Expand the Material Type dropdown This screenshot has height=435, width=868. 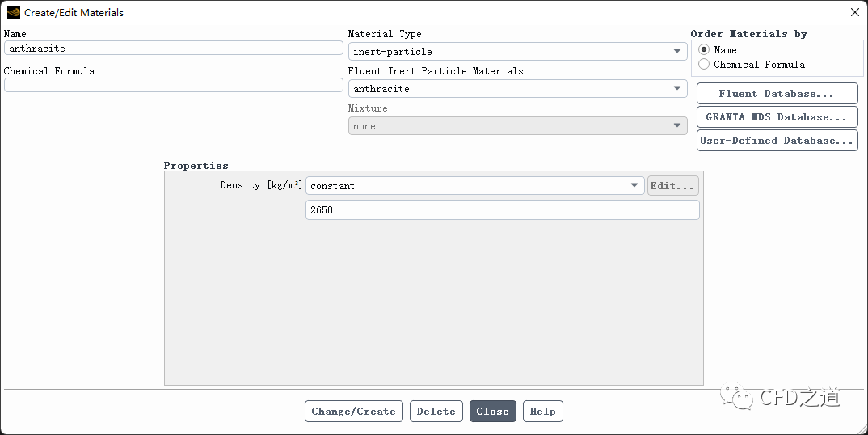click(517, 52)
